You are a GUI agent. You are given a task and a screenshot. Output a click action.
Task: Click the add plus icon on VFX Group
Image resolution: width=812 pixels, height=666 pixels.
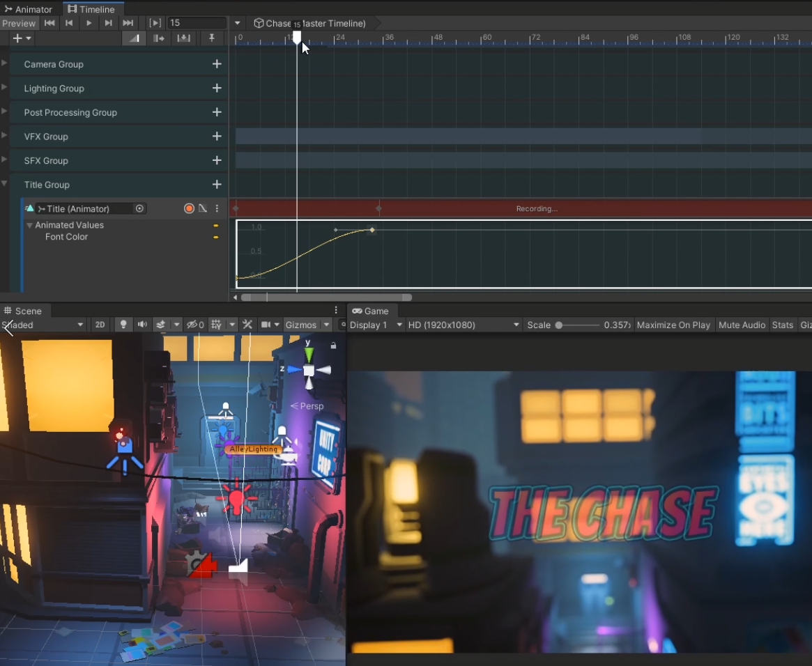[x=217, y=137]
